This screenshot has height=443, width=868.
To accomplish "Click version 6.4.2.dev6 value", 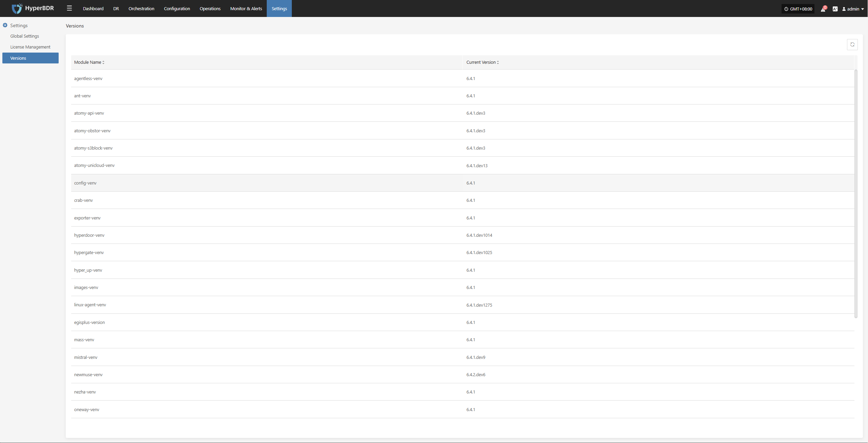I will tap(476, 374).
